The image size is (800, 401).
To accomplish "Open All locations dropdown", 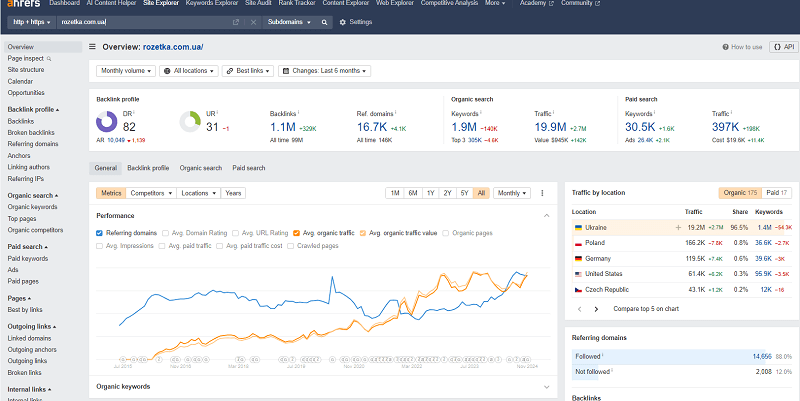I will coord(189,71).
